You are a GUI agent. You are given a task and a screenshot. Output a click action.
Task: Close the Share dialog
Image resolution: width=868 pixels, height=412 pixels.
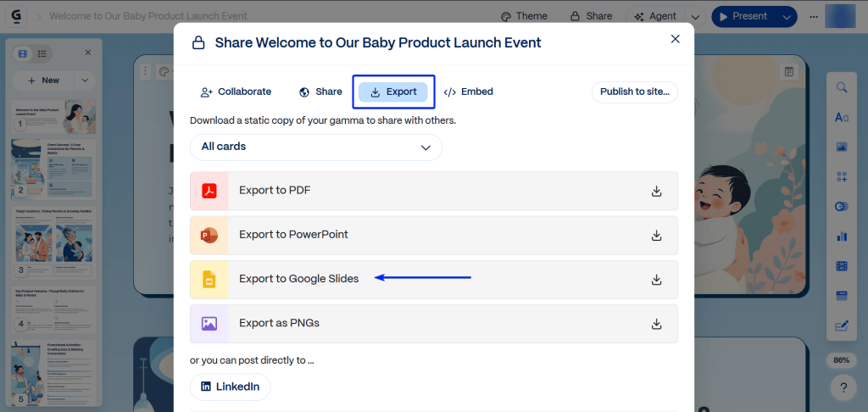[x=675, y=39]
